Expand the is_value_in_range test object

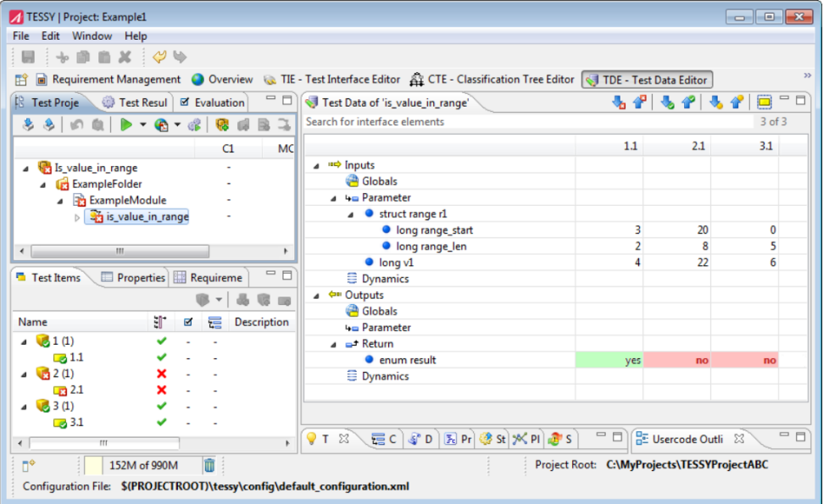click(78, 217)
